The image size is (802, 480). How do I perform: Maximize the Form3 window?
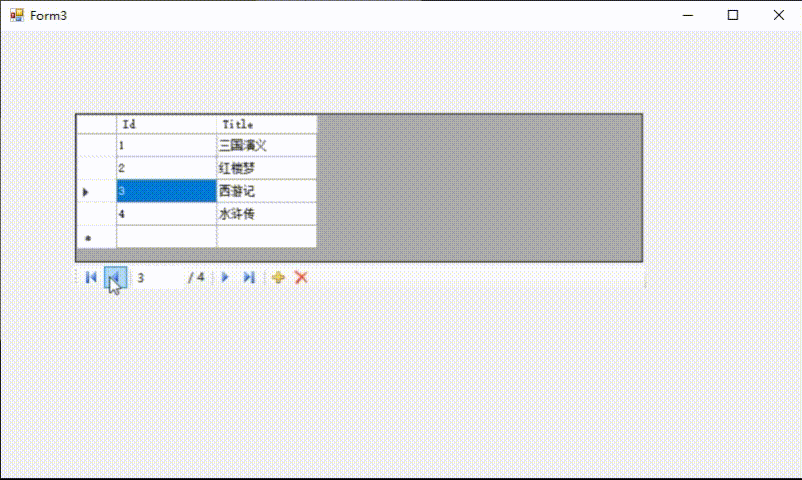[733, 15]
